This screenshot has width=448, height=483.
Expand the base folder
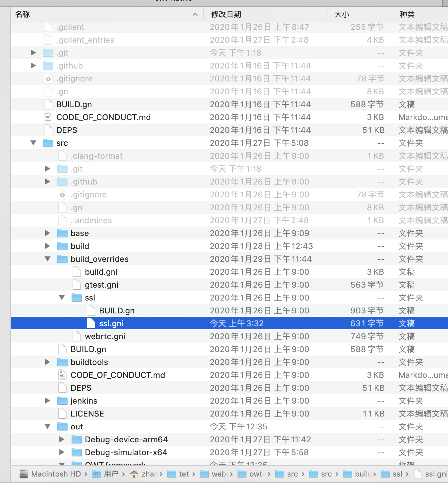pos(48,233)
